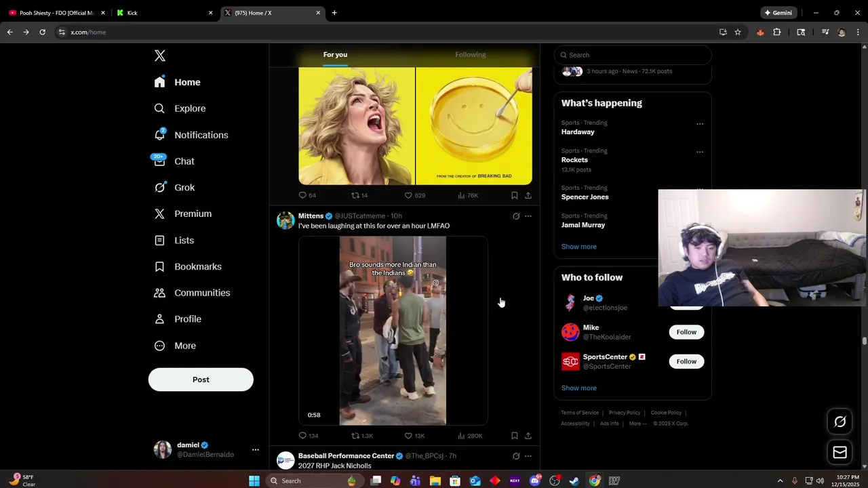More options for Rockets trend
868x488 pixels.
pyautogui.click(x=700, y=152)
